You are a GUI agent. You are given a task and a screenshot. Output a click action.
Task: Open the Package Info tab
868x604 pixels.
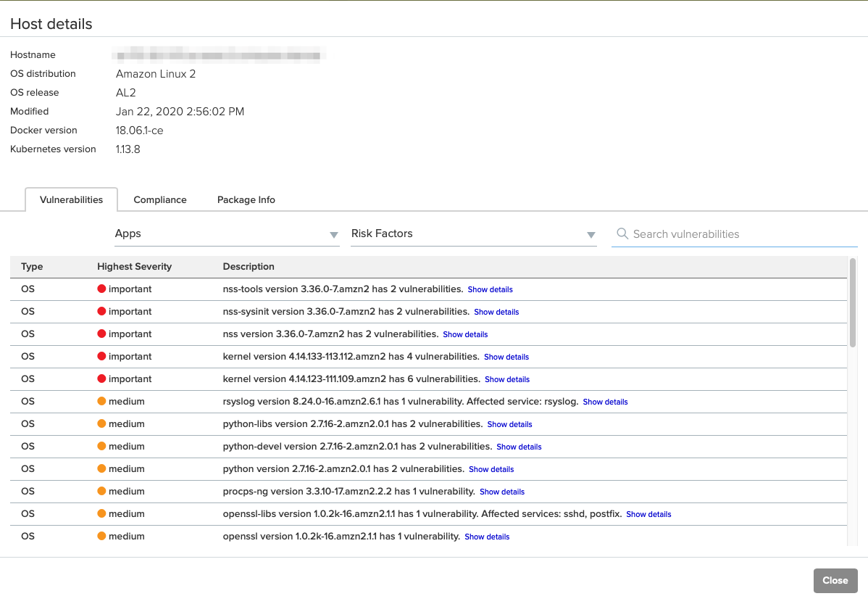point(246,199)
